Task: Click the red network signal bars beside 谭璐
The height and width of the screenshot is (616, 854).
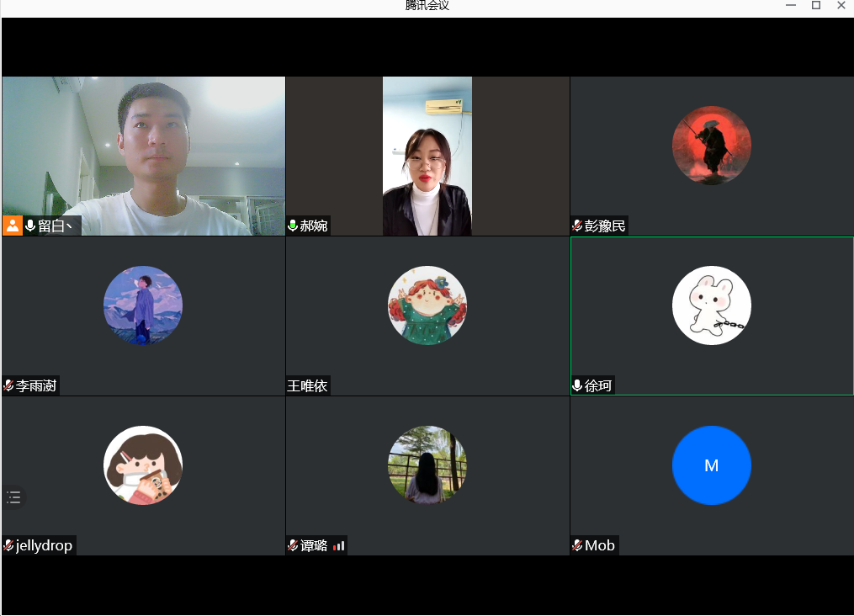Action: point(338,546)
